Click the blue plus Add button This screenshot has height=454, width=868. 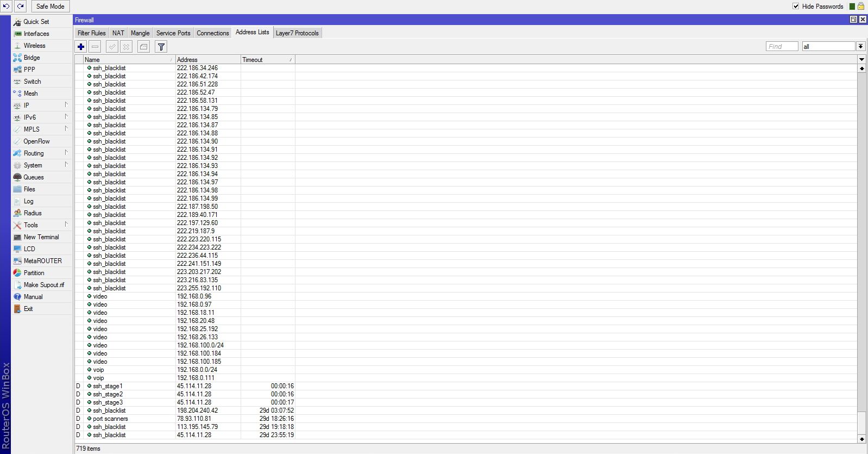pyautogui.click(x=81, y=47)
